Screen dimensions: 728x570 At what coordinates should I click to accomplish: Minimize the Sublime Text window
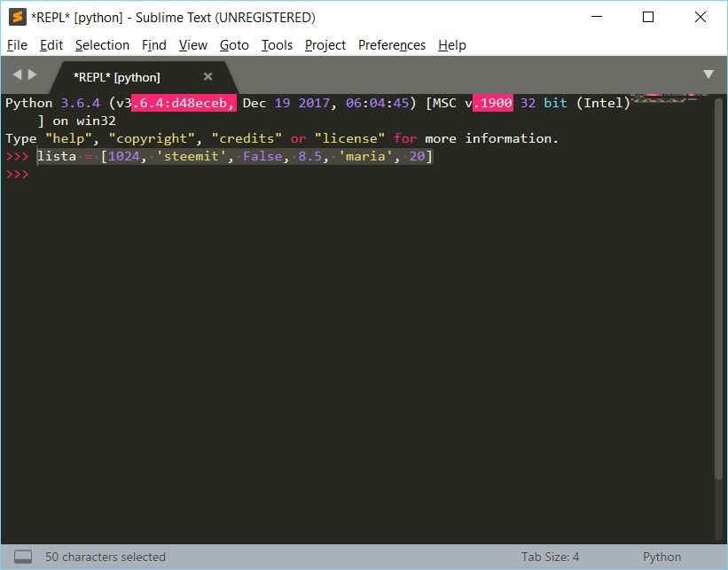coord(597,17)
